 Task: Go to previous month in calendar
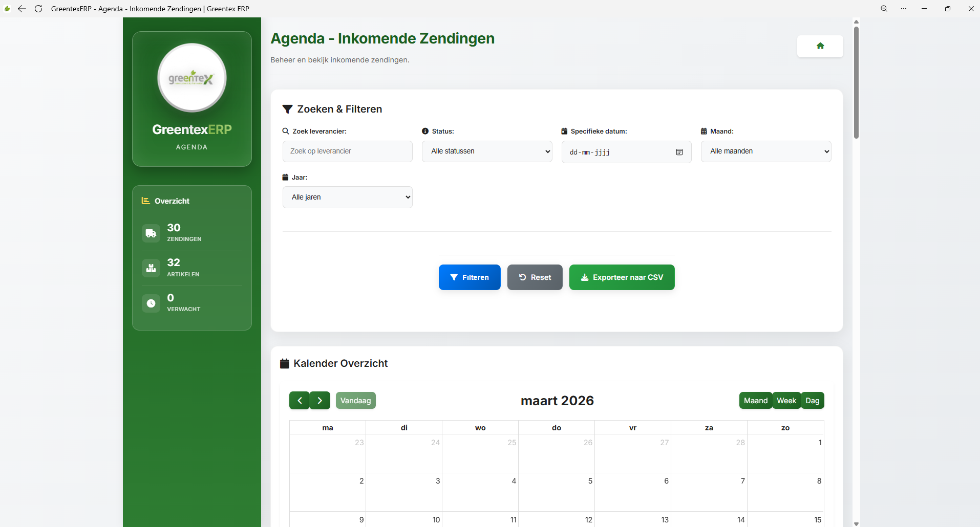tap(300, 401)
